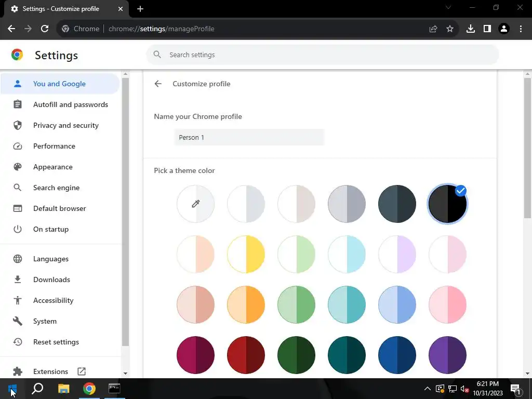Go back to previous page in browser
Image resolution: width=532 pixels, height=399 pixels.
[x=11, y=29]
